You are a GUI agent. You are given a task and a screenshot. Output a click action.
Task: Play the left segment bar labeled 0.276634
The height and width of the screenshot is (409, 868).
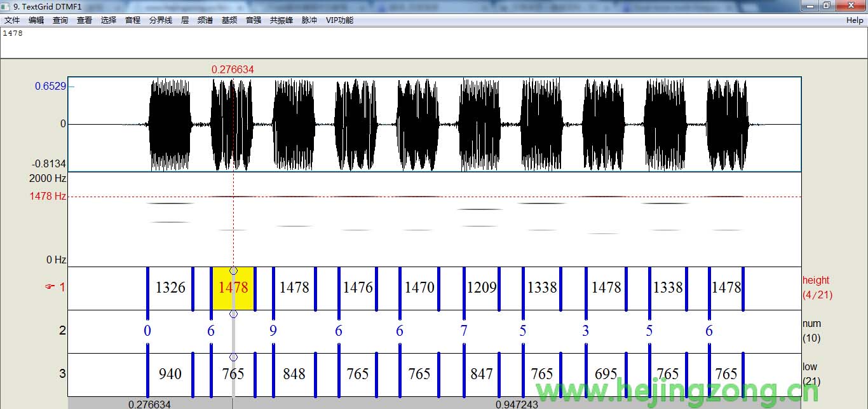(x=150, y=404)
